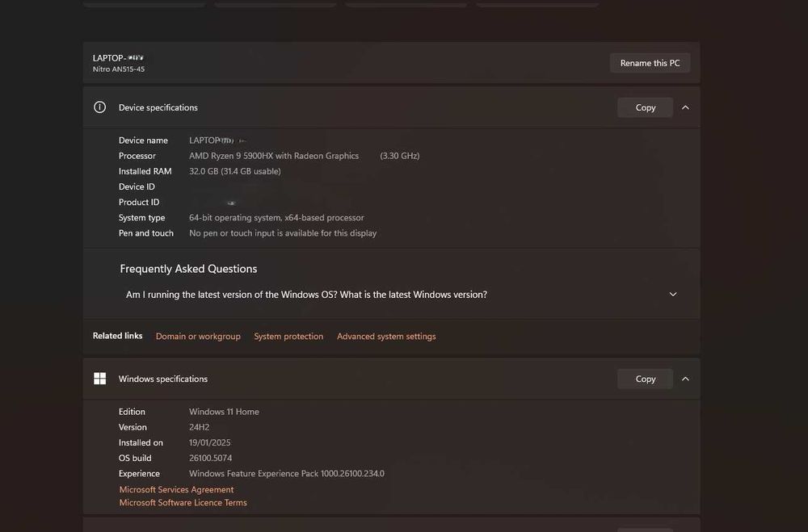The image size is (808, 532).
Task: Click the FAQ question about latest Windows version
Action: click(x=306, y=295)
